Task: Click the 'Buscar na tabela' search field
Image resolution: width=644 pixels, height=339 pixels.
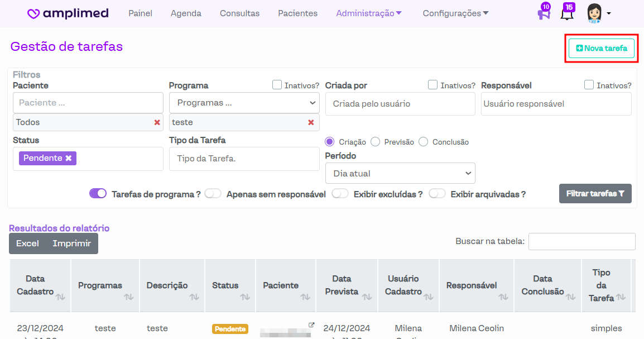Action: point(581,241)
